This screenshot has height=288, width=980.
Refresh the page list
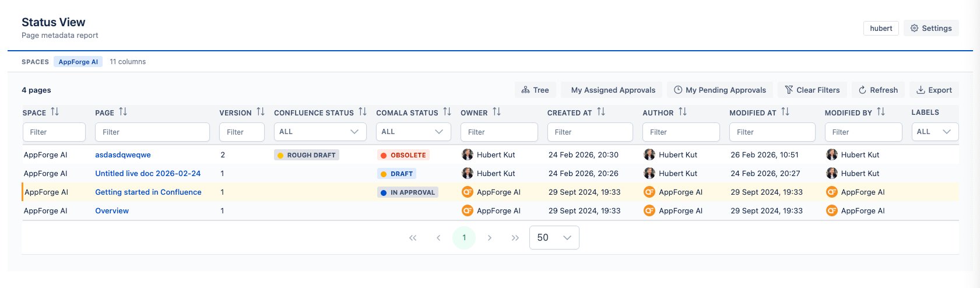878,90
